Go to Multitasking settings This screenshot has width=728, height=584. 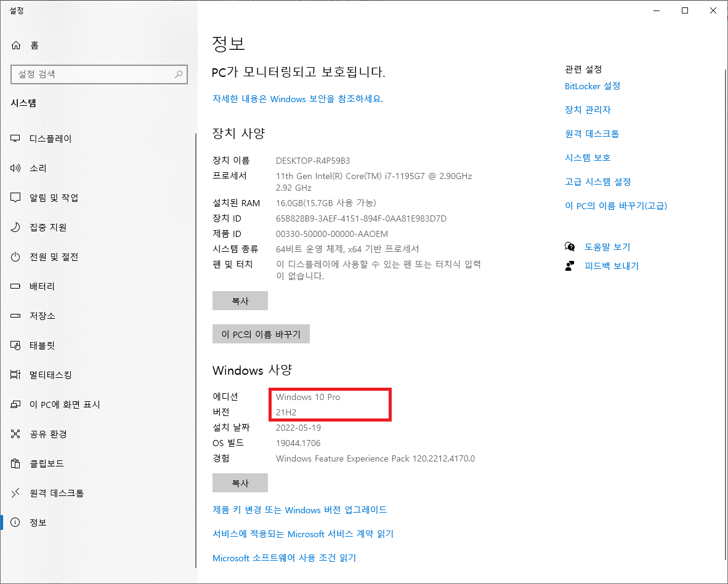(x=51, y=375)
